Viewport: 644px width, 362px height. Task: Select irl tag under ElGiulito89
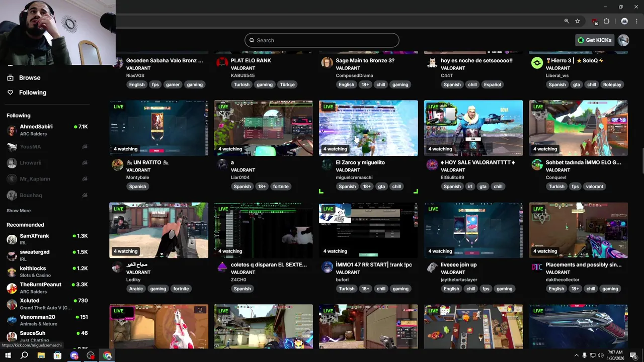[x=470, y=187]
